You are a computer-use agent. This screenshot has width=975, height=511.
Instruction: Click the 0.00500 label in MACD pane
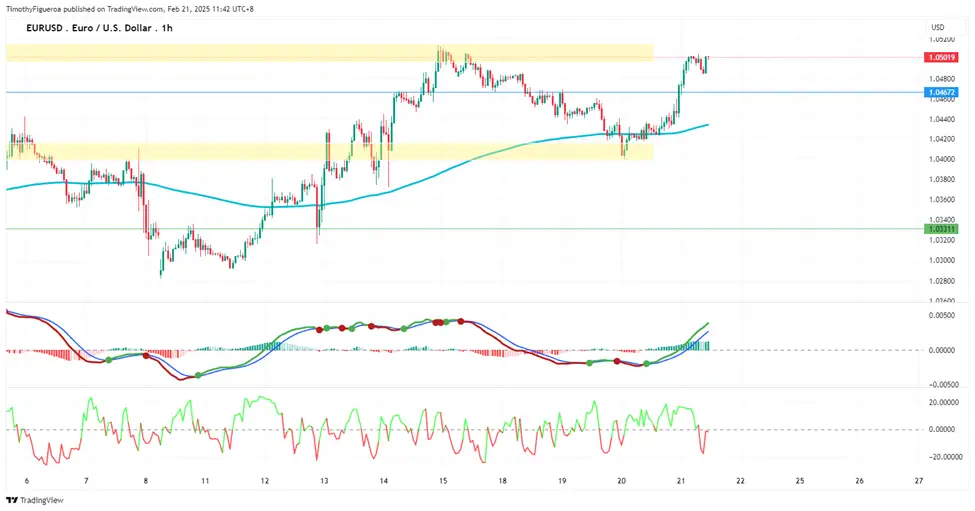coord(941,316)
